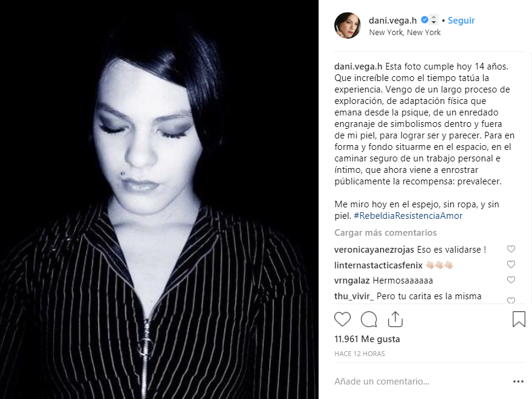Save post with bookmark icon
The height and width of the screenshot is (399, 532).
(519, 319)
